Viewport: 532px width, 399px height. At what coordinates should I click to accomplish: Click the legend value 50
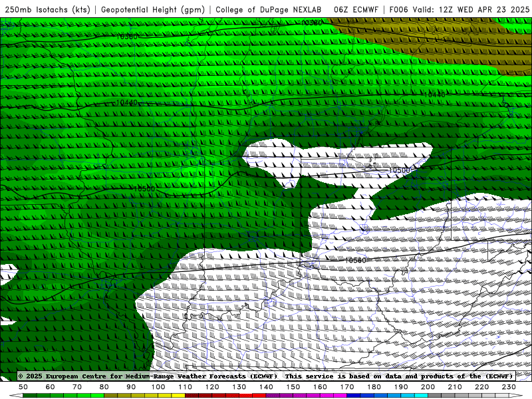coord(23,387)
